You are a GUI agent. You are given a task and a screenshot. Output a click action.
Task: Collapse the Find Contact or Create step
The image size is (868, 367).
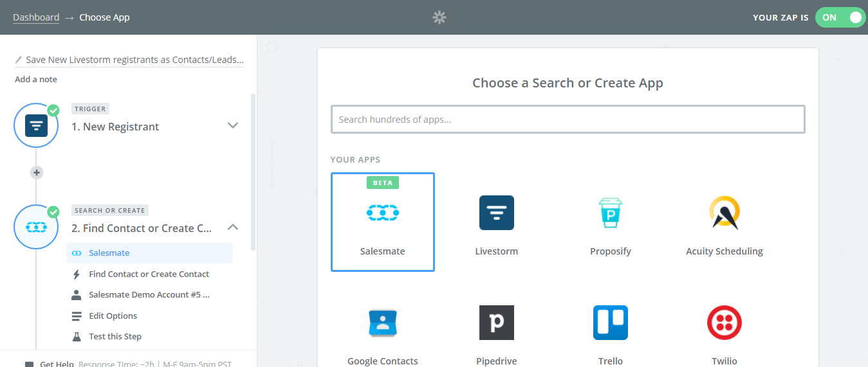[x=233, y=227]
